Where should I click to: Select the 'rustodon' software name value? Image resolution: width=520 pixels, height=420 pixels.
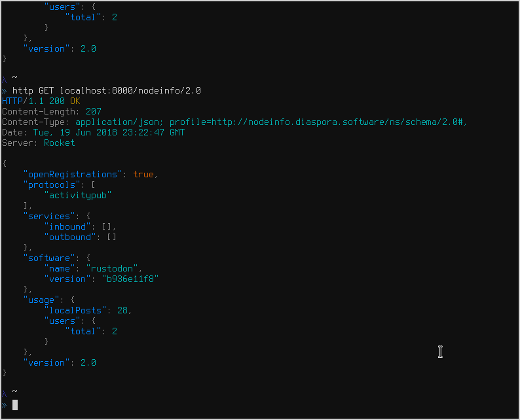[x=112, y=269]
